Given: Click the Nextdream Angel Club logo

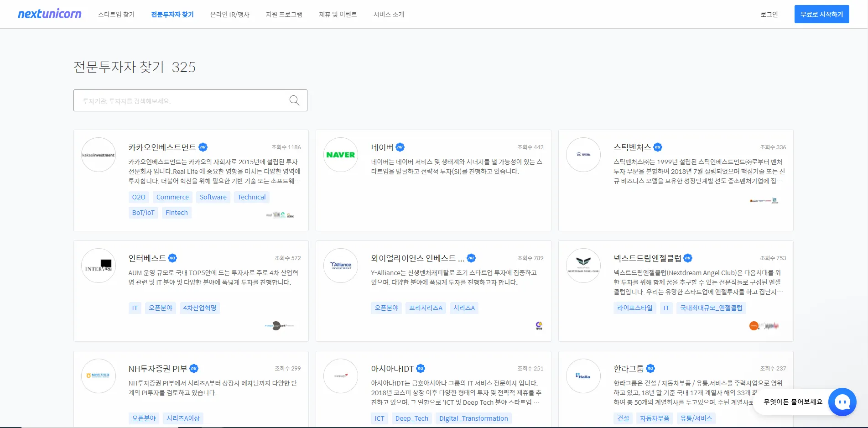Looking at the screenshot, I should click(x=583, y=266).
